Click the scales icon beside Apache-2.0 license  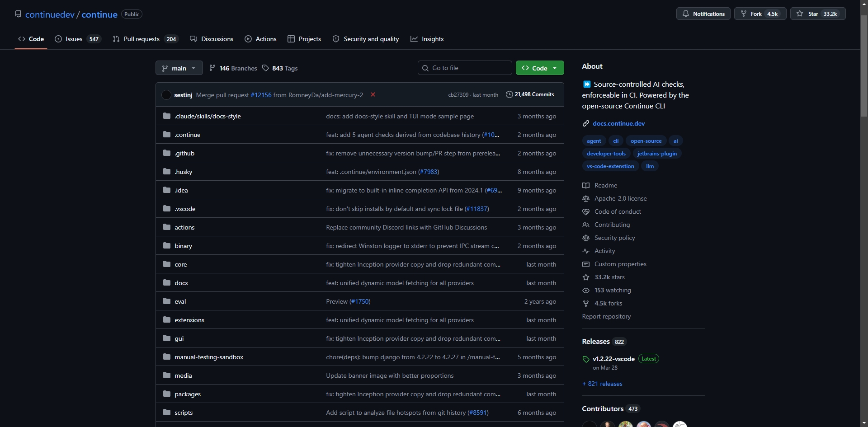pos(586,198)
